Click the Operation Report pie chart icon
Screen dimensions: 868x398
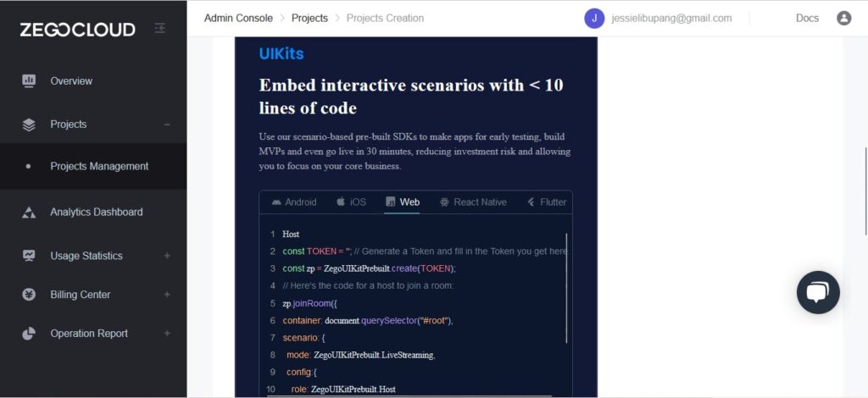tap(29, 334)
